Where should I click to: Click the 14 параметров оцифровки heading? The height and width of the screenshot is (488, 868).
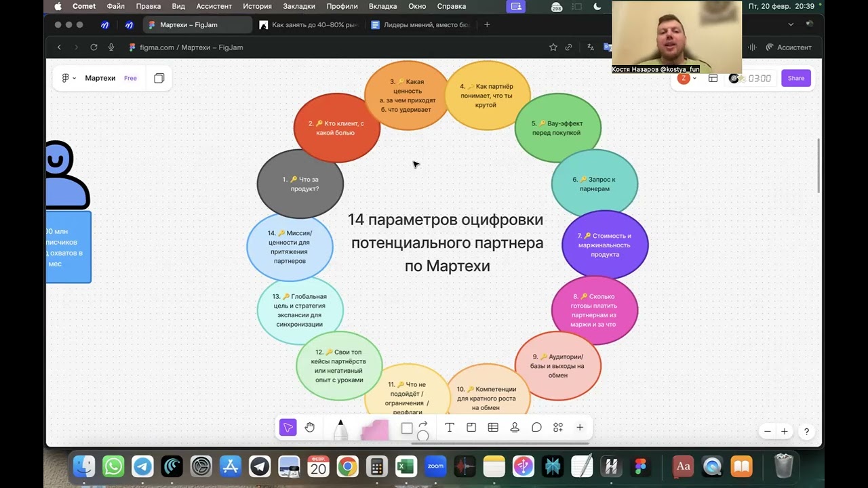coord(447,243)
